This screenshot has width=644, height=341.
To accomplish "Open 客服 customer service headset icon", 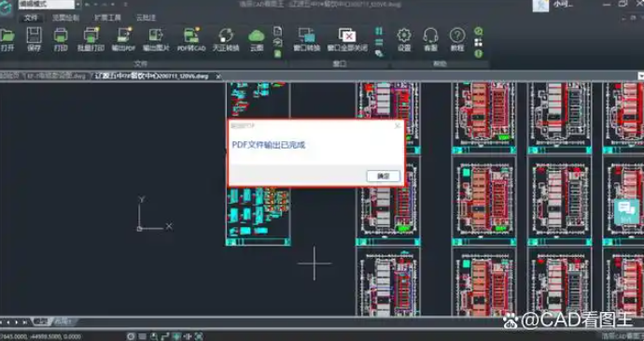I will tap(430, 39).
